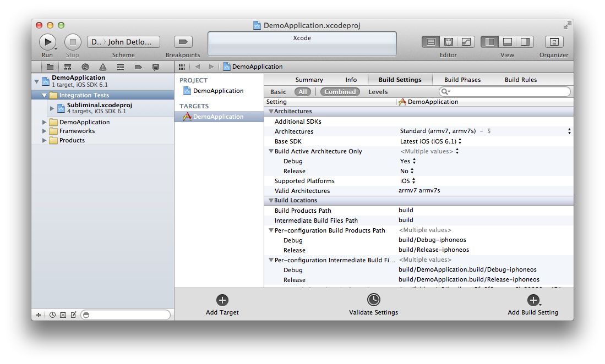Click Add Target button
This screenshot has height=364, width=605.
click(222, 305)
